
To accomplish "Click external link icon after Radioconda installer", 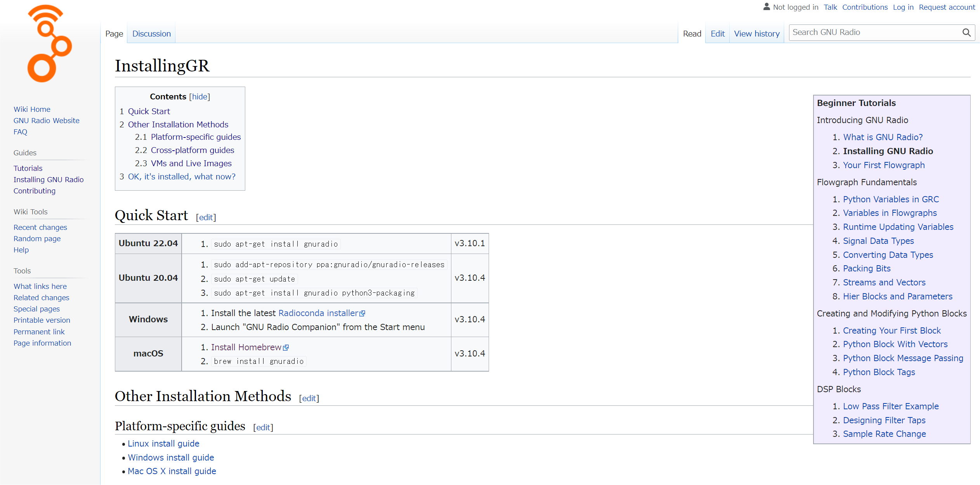I will pos(363,313).
